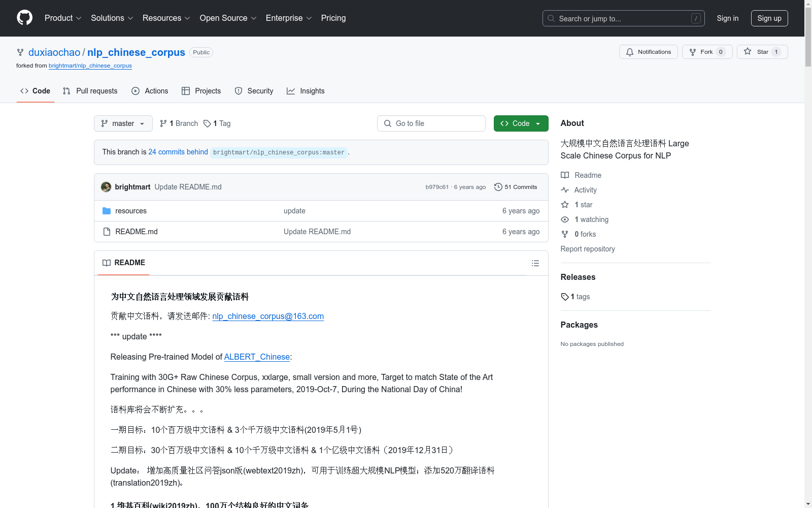Click the tag icon under Releases

[565, 297]
